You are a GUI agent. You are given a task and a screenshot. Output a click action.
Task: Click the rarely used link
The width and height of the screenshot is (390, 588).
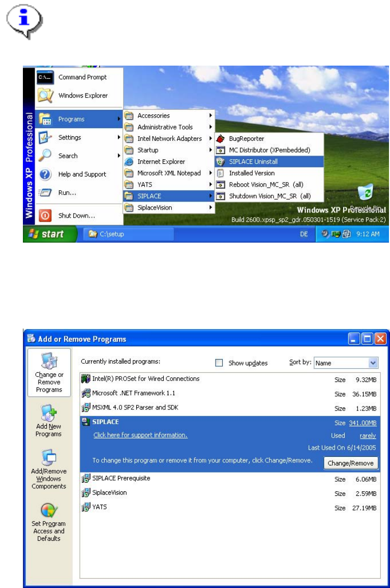368,436
